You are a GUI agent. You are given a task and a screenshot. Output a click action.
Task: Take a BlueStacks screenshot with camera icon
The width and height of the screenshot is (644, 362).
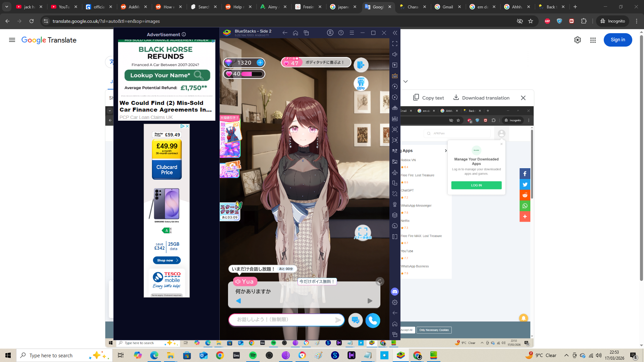click(x=395, y=129)
